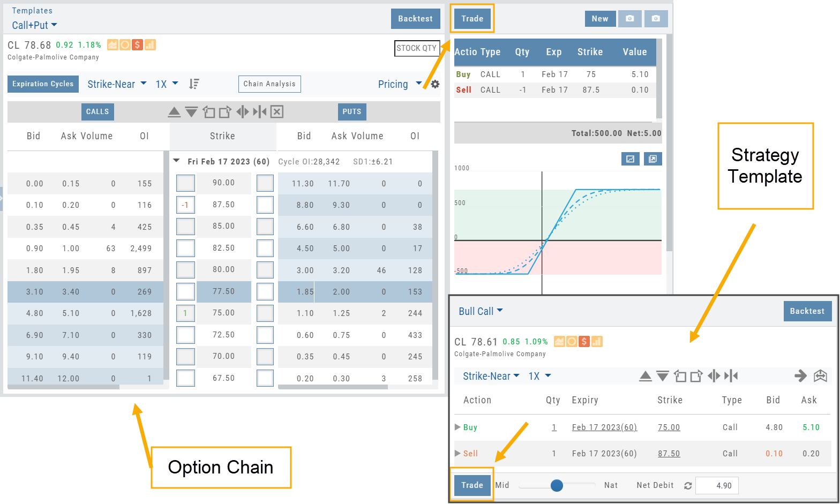Toggle the put checkbox for 80.00 strike
Viewport: 840px width, 504px height.
(265, 270)
